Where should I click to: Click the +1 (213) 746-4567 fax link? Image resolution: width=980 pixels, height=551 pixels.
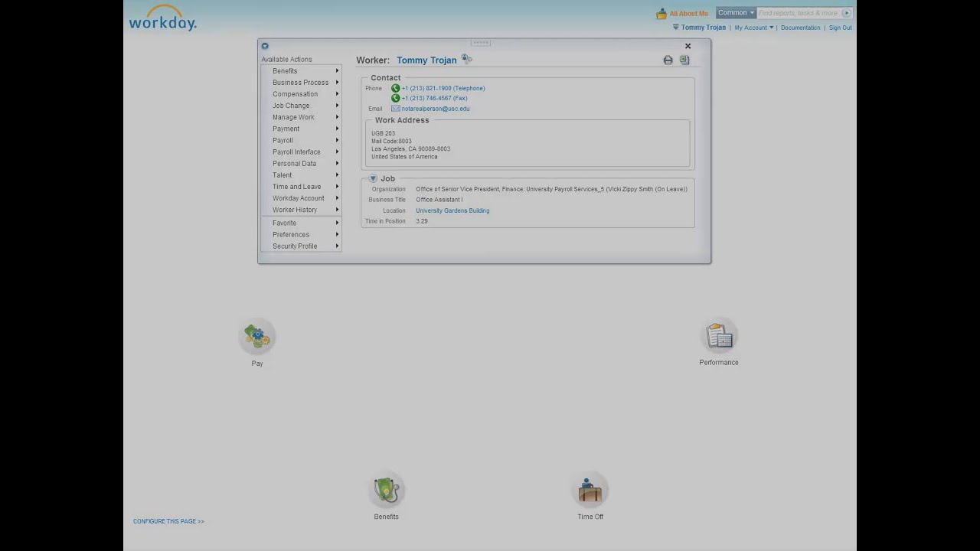pyautogui.click(x=434, y=98)
